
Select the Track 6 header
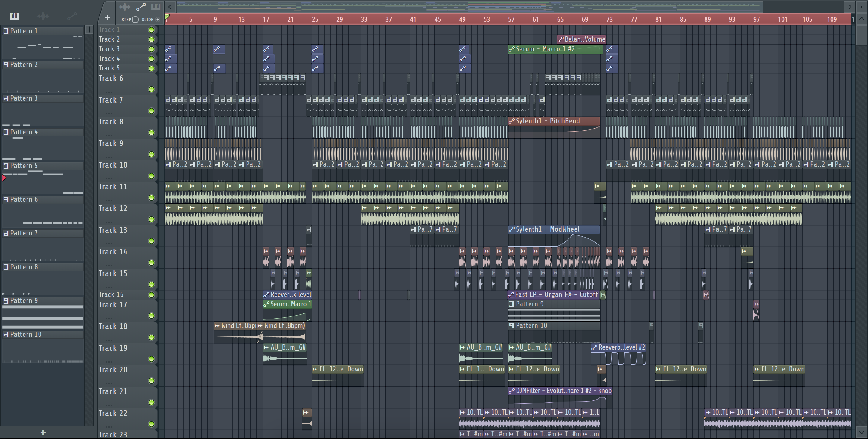tap(127, 84)
